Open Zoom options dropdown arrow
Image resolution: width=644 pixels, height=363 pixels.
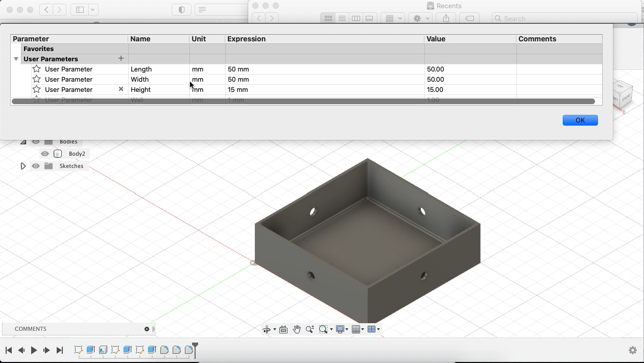click(331, 329)
